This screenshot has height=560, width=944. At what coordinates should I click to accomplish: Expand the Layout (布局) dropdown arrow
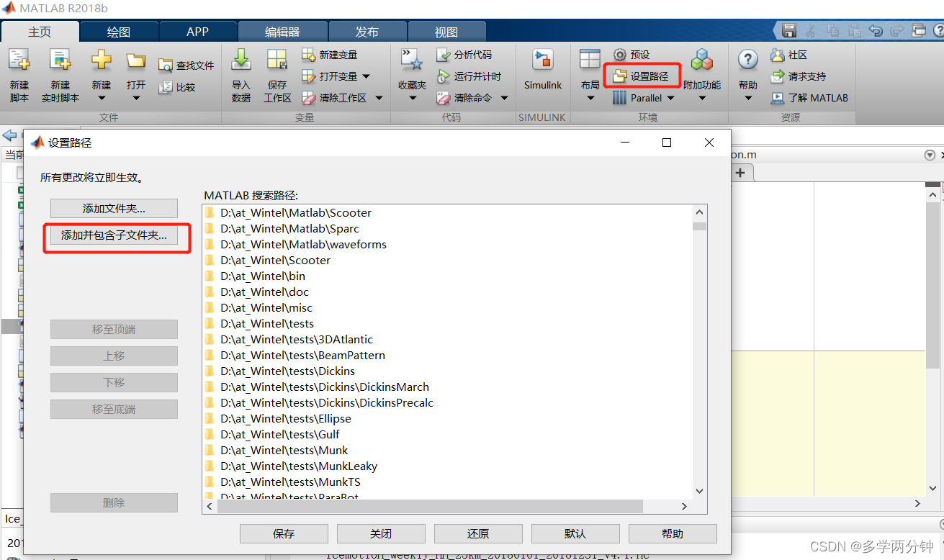click(590, 99)
